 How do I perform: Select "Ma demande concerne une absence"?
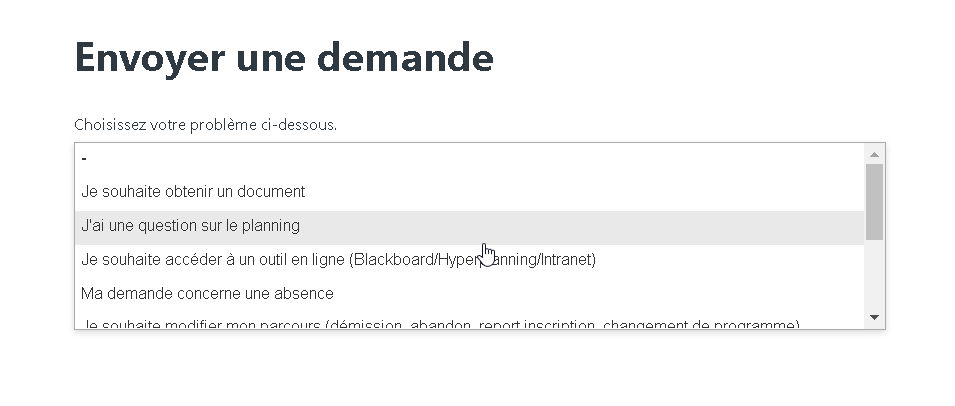(x=207, y=294)
